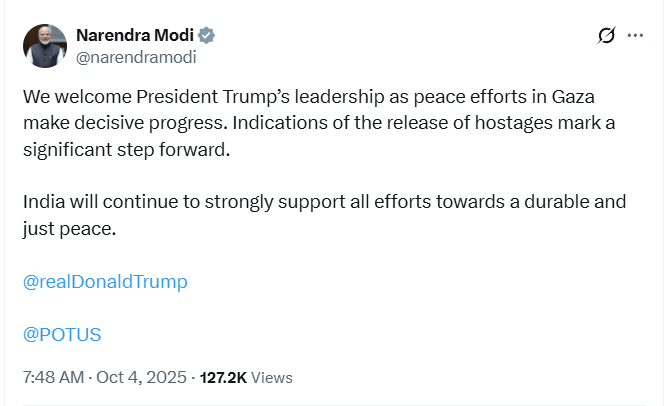Open the three-dot More options menu
The image size is (664, 406).
click(635, 37)
